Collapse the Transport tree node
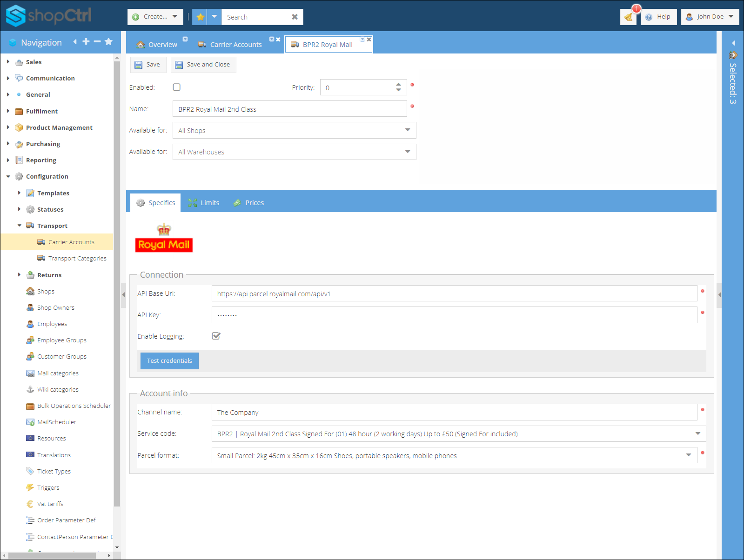The width and height of the screenshot is (744, 560). [x=19, y=226]
